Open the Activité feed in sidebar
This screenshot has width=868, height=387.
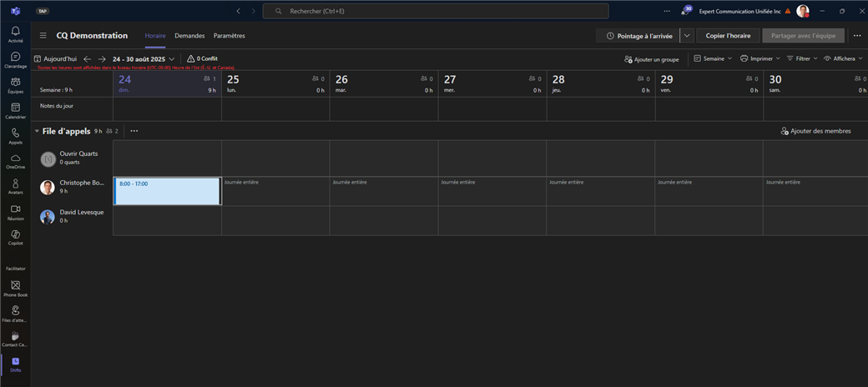tap(16, 34)
